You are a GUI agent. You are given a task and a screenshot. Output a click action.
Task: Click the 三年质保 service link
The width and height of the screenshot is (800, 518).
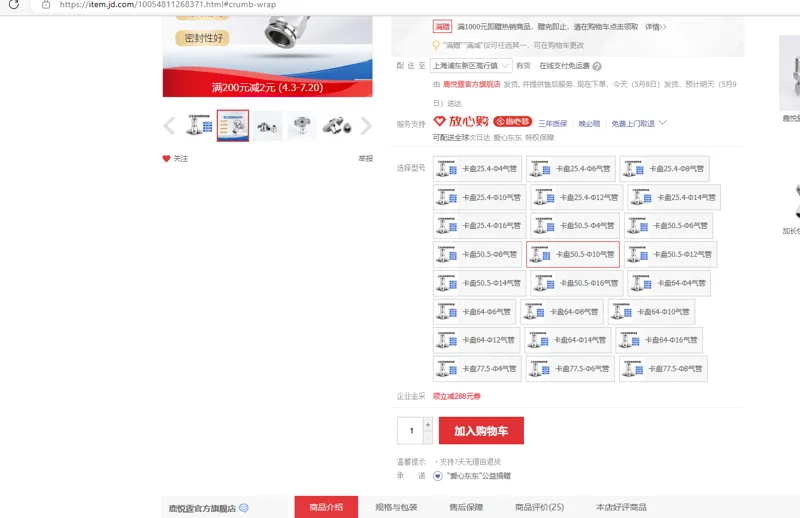point(553,124)
